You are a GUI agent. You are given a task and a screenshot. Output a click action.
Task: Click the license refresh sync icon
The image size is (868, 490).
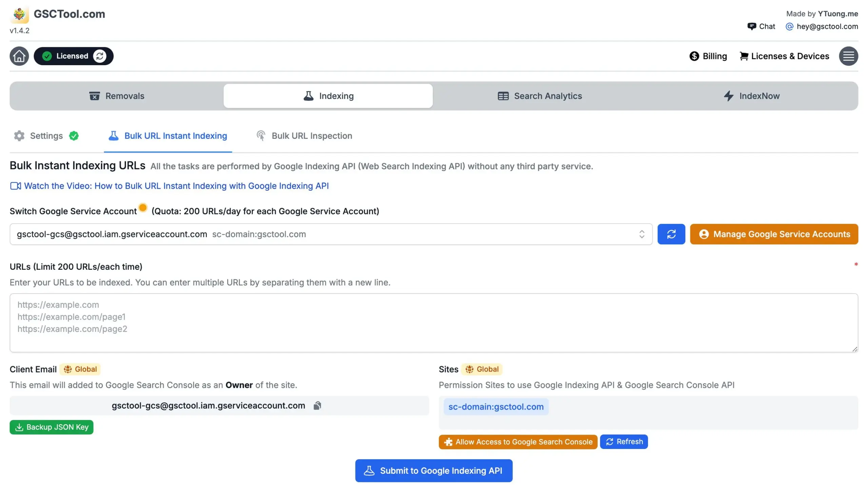click(x=100, y=56)
